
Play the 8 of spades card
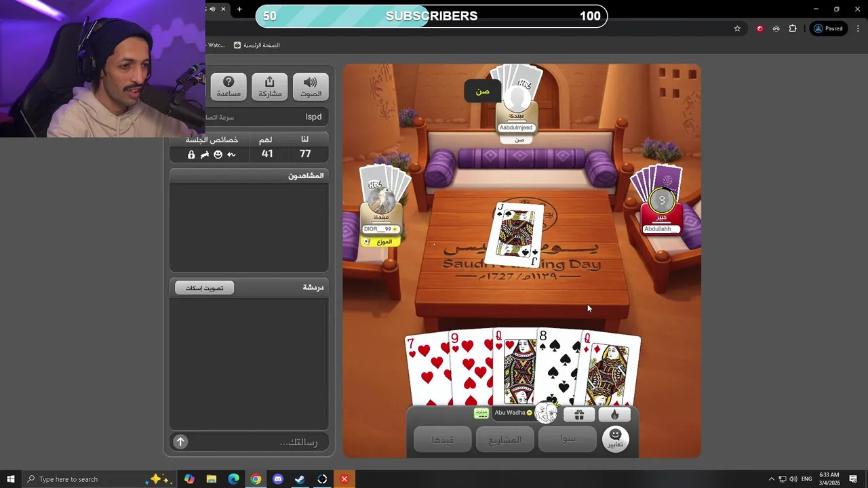tap(560, 367)
